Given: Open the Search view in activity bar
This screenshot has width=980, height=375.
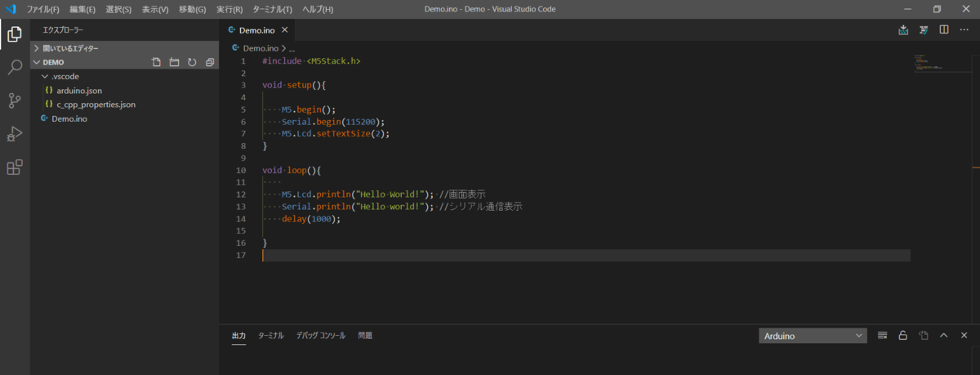Looking at the screenshot, I should pyautogui.click(x=15, y=67).
